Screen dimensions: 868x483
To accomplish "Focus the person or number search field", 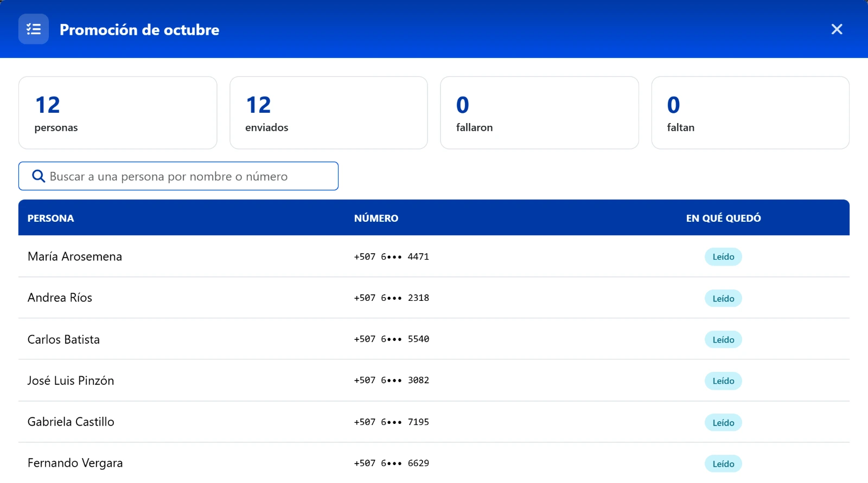I will point(178,176).
